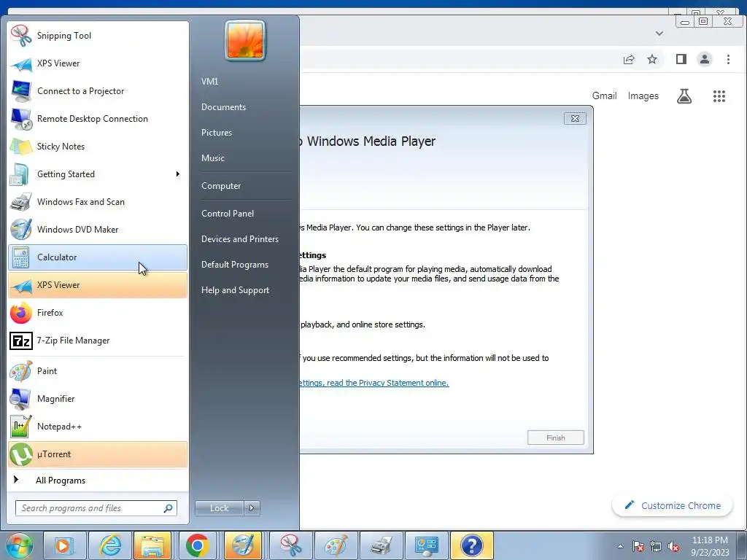
Task: Open Getting Started entry
Action: point(98,174)
